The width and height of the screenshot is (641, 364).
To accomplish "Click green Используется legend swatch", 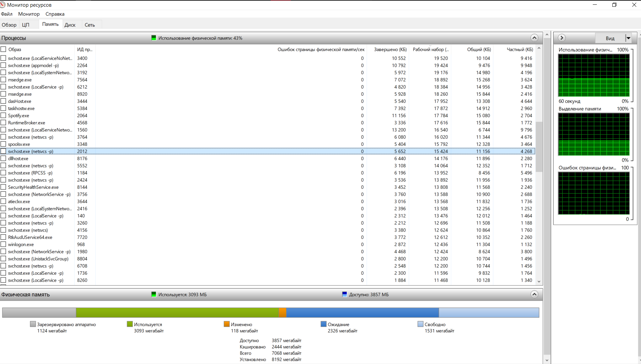I will click(130, 324).
